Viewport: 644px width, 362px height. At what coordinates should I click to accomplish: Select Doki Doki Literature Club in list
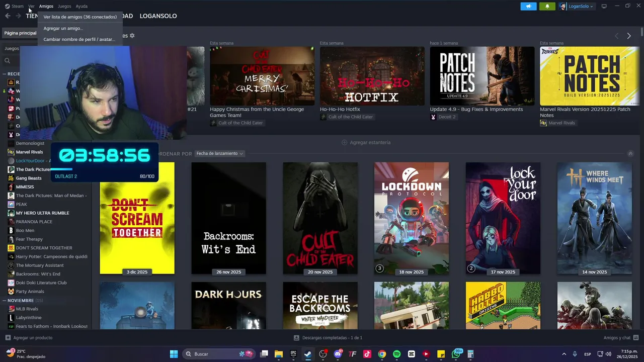point(41,283)
